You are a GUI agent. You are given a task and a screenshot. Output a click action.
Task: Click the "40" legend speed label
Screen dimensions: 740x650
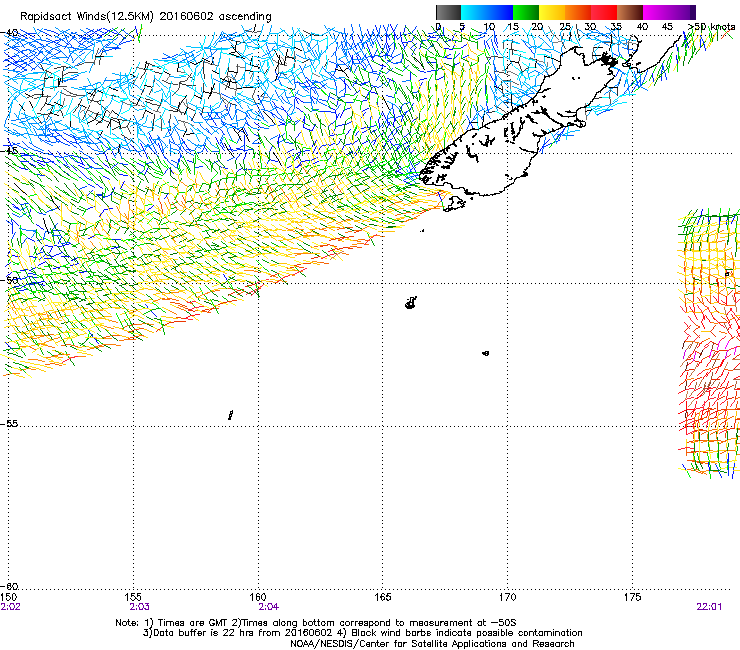(x=642, y=27)
